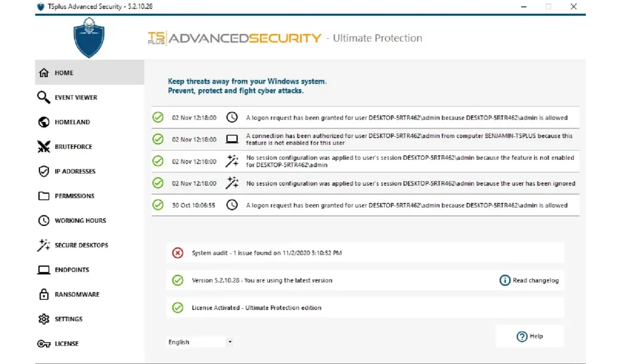Screen dimensions: 621x364
Task: Select the Bruteforce crossed swords icon
Action: coord(44,147)
